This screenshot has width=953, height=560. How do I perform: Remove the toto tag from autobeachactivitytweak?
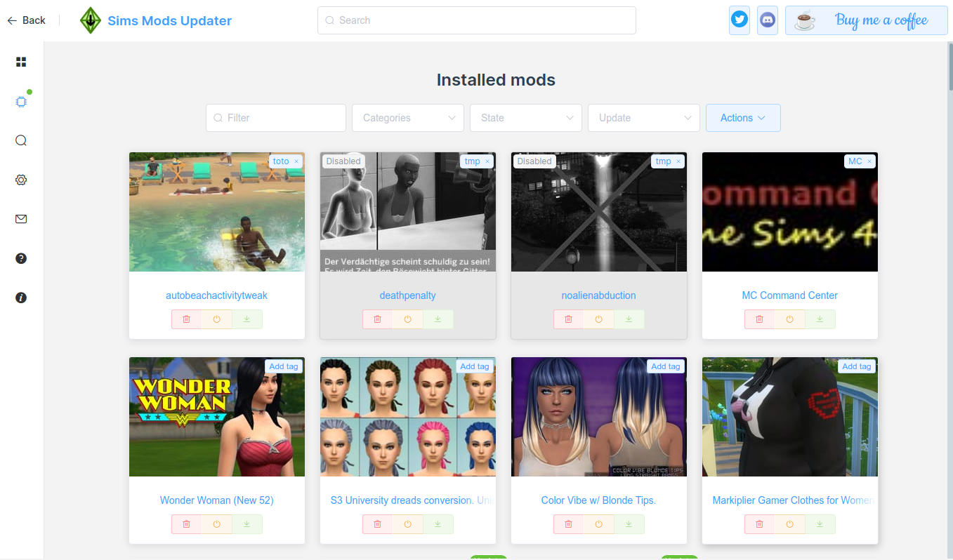tap(296, 161)
